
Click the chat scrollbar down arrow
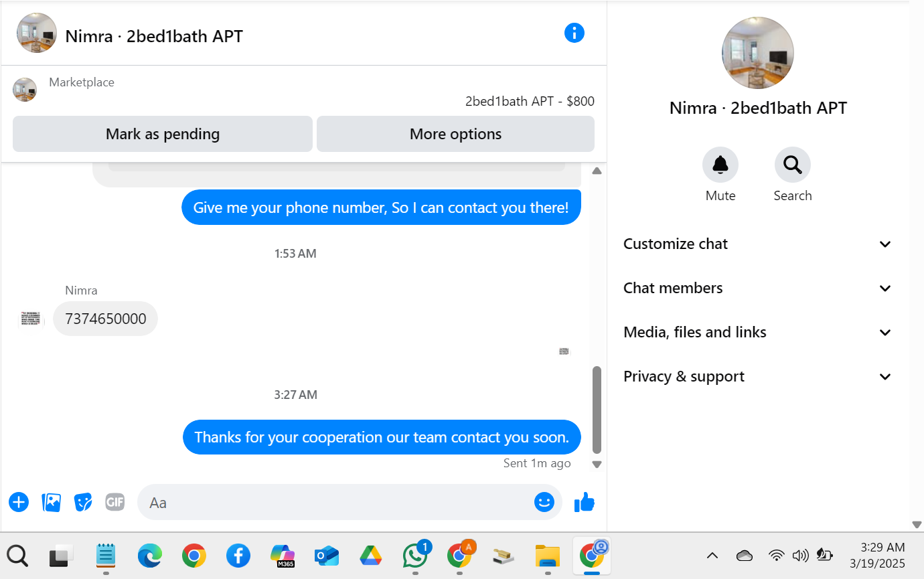pyautogui.click(x=597, y=464)
